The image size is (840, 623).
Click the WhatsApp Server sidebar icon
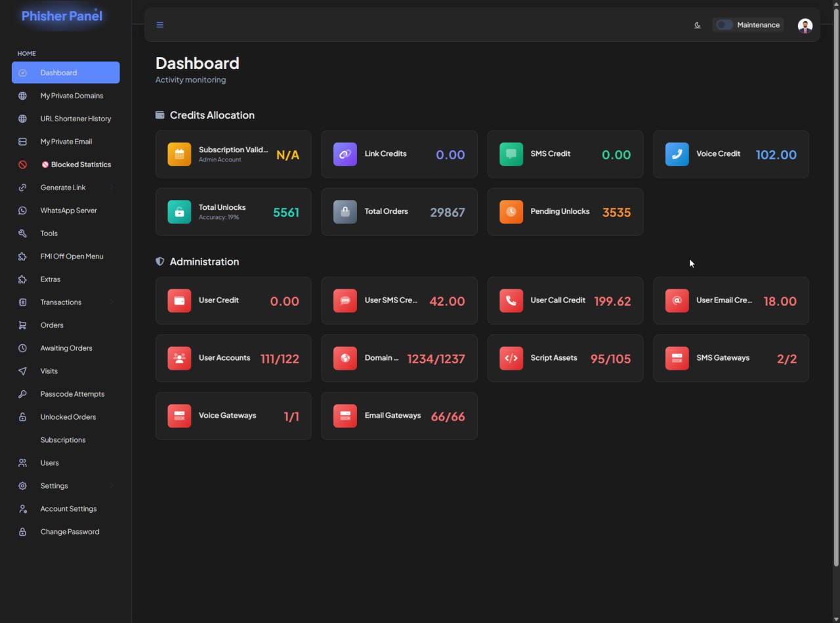pyautogui.click(x=22, y=211)
